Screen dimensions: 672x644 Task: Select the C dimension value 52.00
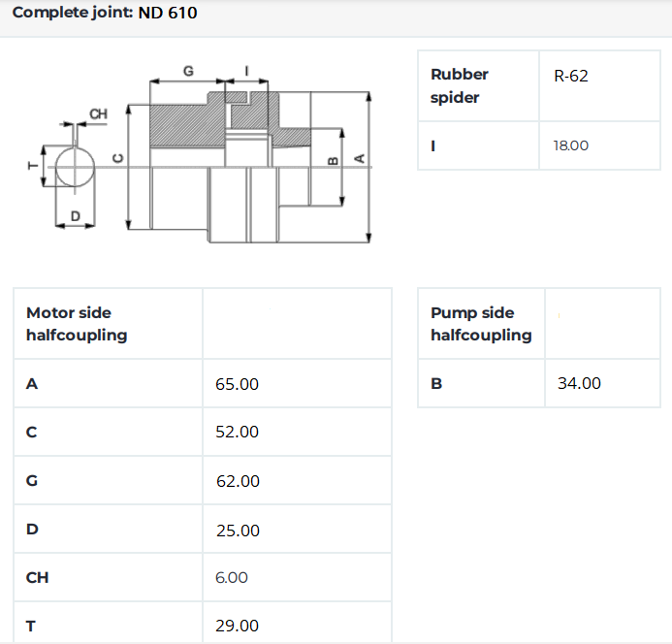(x=237, y=432)
